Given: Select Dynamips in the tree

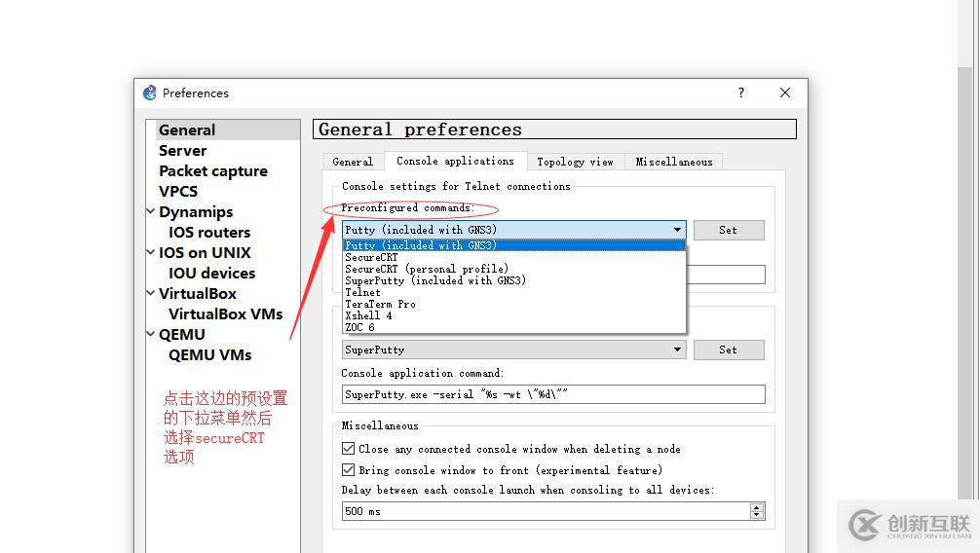Looking at the screenshot, I should click(x=196, y=212).
